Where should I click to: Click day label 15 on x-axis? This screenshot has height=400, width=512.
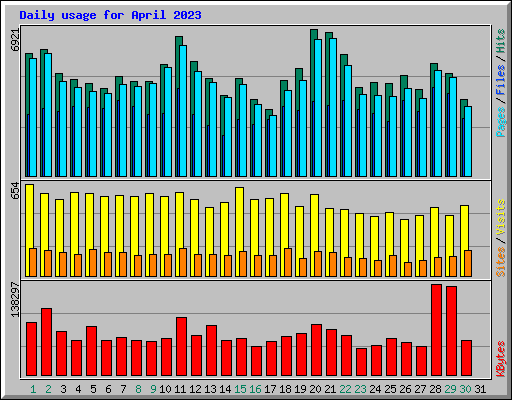point(240,389)
